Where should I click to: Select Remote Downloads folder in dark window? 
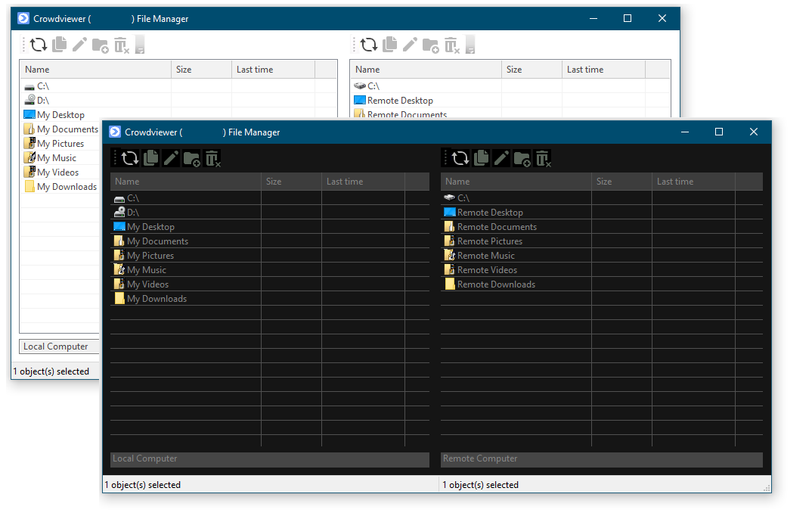495,284
